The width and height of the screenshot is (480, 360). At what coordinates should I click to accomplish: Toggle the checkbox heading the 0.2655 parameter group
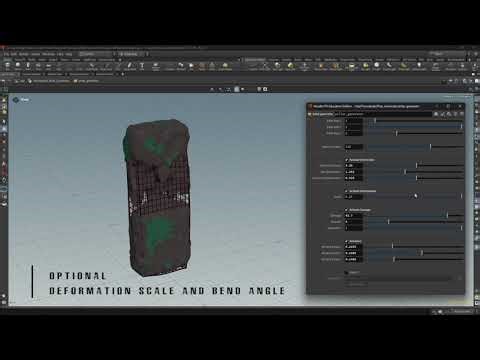346,241
